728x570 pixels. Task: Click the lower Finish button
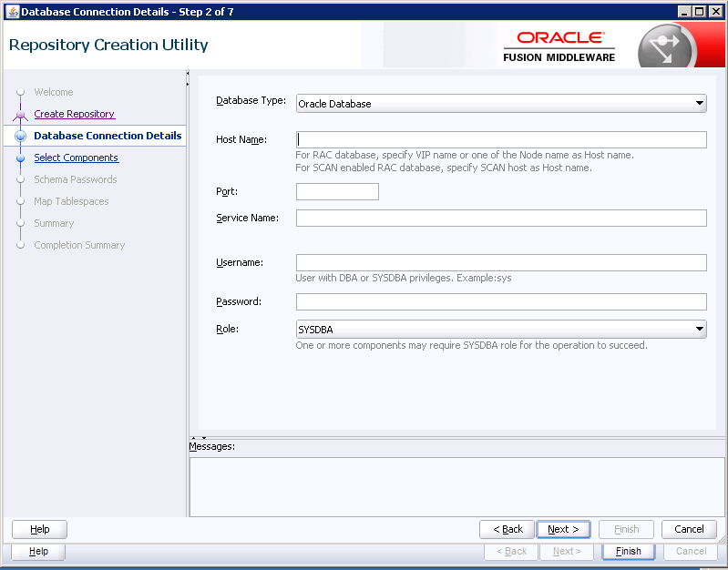pyautogui.click(x=628, y=552)
